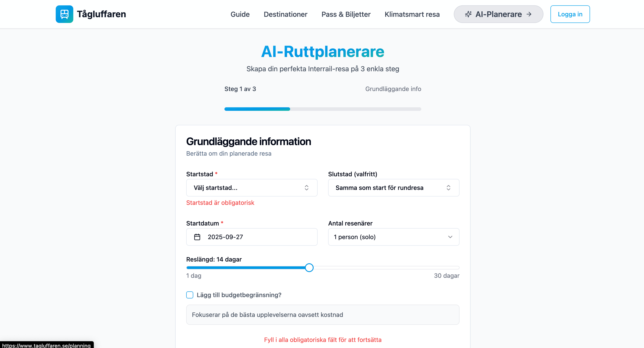Click the down chevron in Antal resenärer

pyautogui.click(x=450, y=237)
